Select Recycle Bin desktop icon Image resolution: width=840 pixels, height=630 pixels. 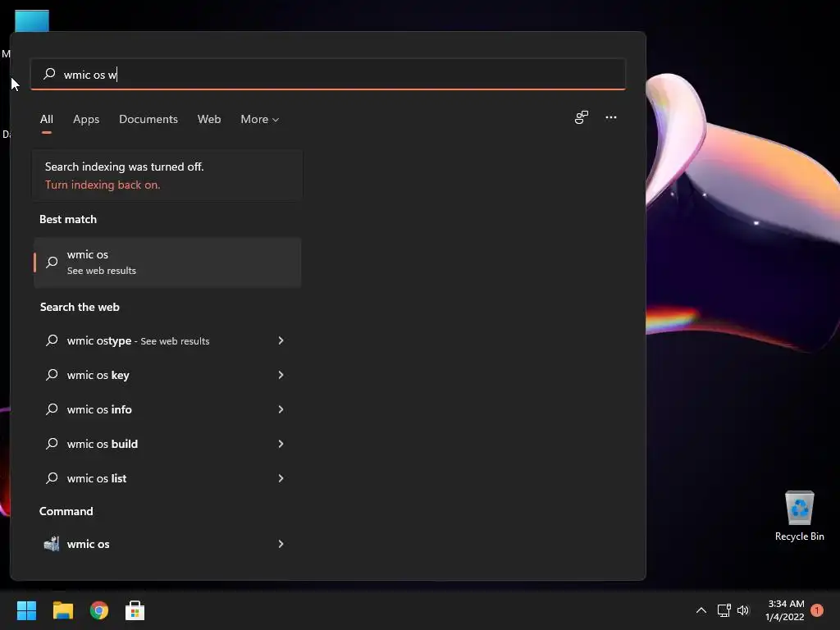pyautogui.click(x=799, y=516)
